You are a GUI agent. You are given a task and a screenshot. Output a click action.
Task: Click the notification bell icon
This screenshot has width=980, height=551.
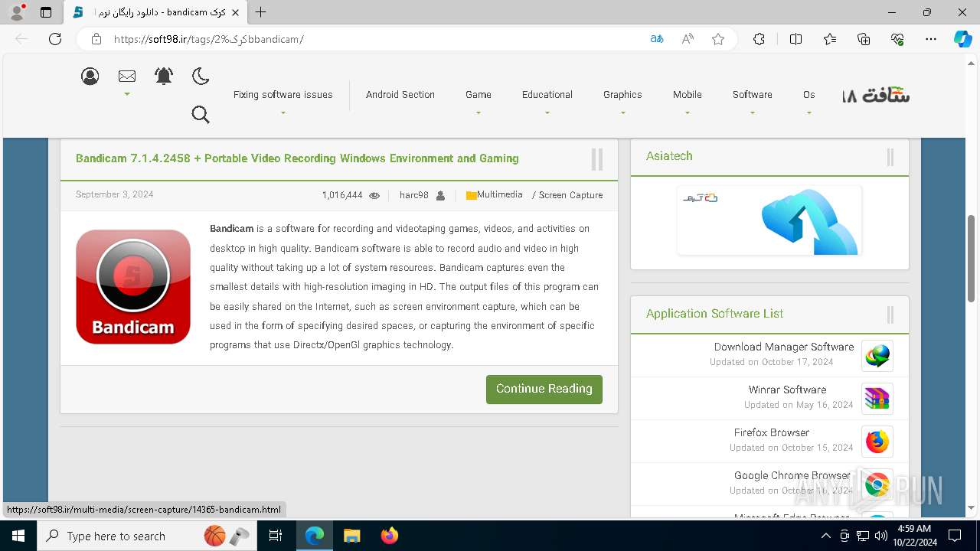pos(164,76)
